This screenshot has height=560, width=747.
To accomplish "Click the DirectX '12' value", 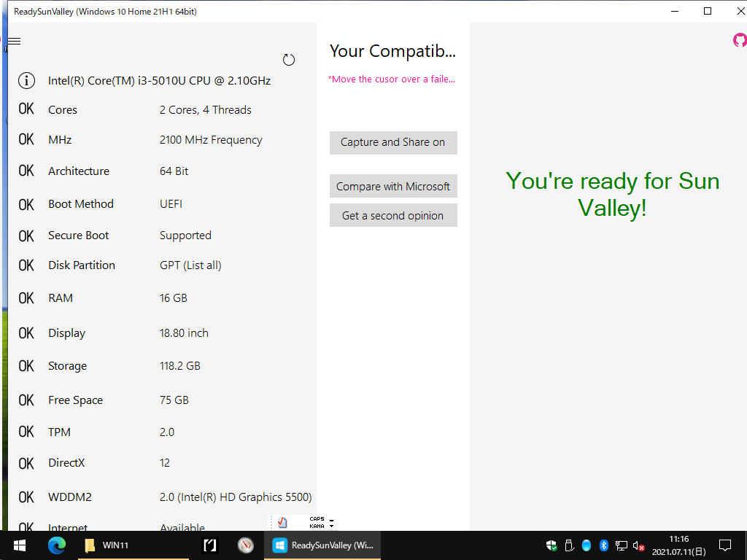I will pos(165,463).
